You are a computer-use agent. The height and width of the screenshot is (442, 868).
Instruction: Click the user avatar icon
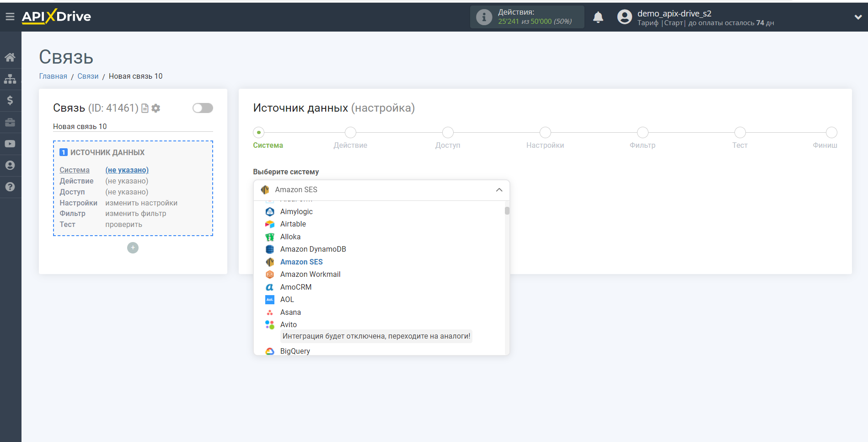(624, 17)
